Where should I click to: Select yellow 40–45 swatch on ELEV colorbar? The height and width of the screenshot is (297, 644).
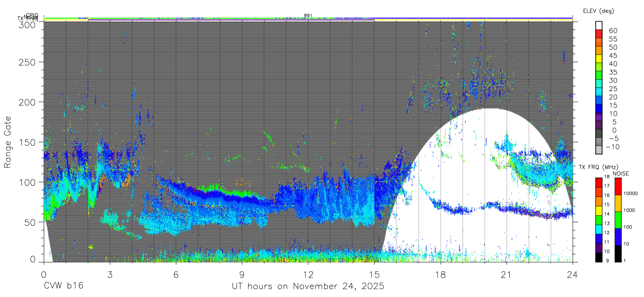click(599, 59)
